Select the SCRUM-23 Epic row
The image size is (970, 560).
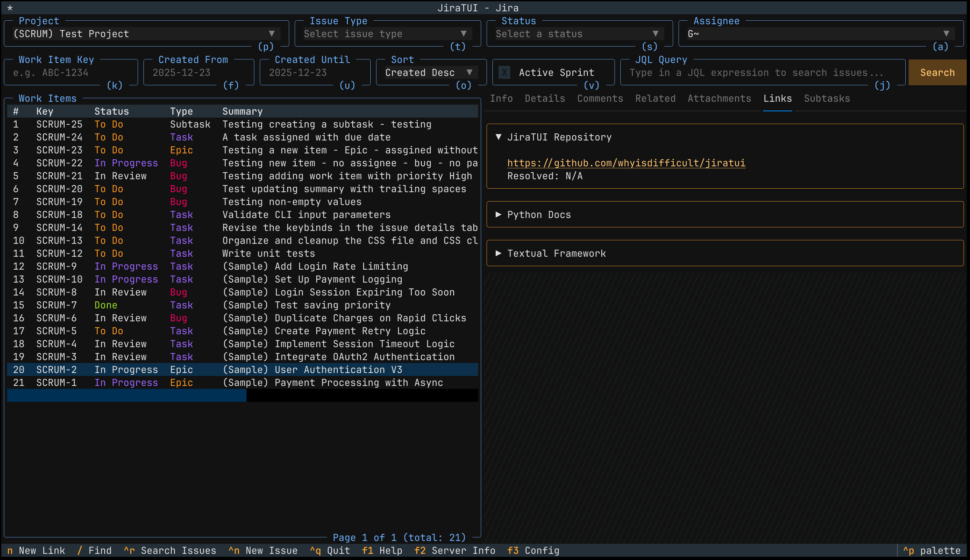click(x=242, y=150)
